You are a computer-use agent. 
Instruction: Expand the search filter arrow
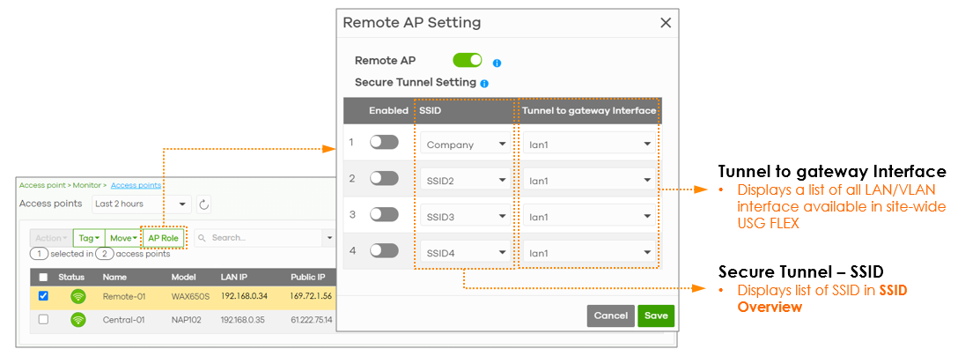coord(329,238)
